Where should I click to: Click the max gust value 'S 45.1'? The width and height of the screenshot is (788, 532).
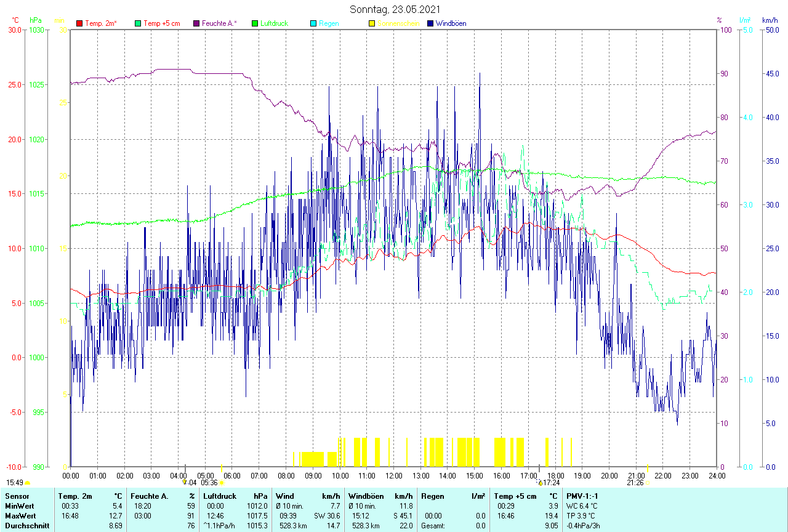coord(402,516)
